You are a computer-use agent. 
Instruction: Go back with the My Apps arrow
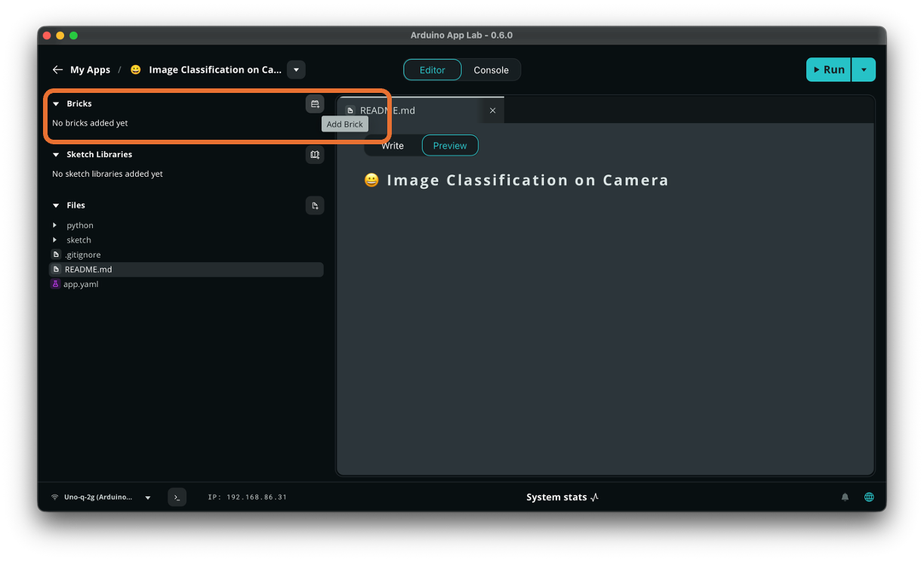click(57, 69)
